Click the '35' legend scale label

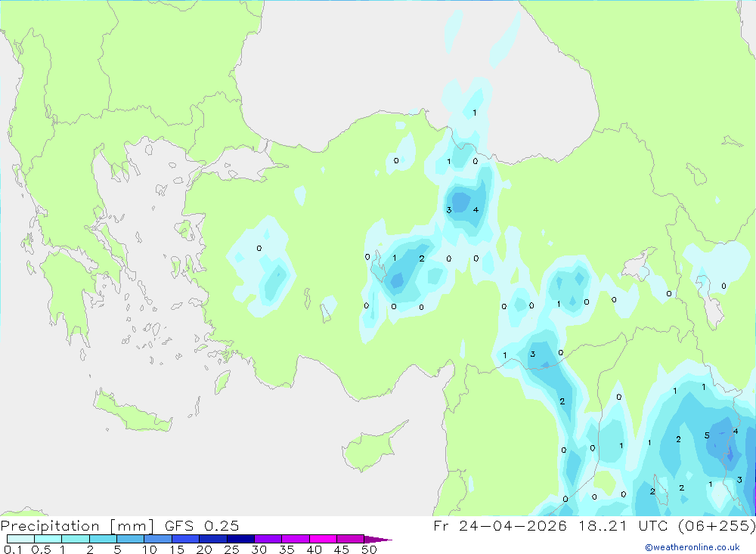point(287,549)
